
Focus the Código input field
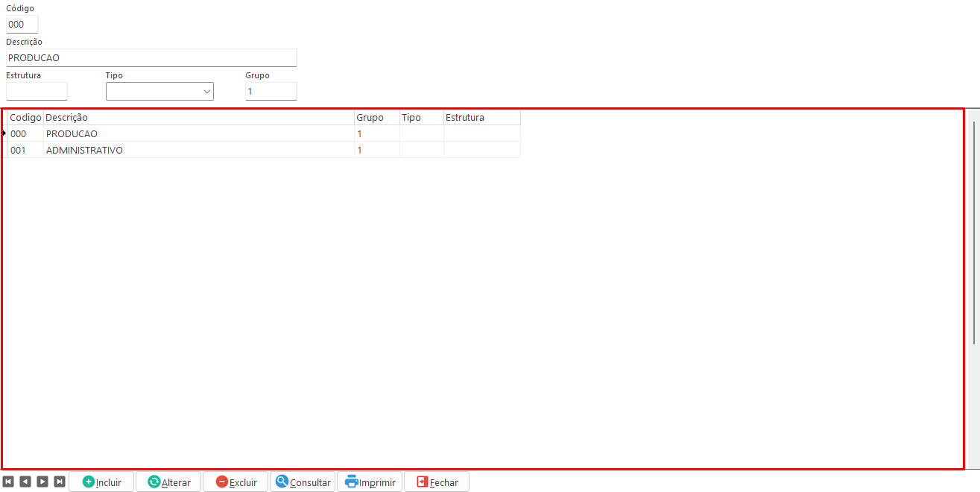point(22,25)
